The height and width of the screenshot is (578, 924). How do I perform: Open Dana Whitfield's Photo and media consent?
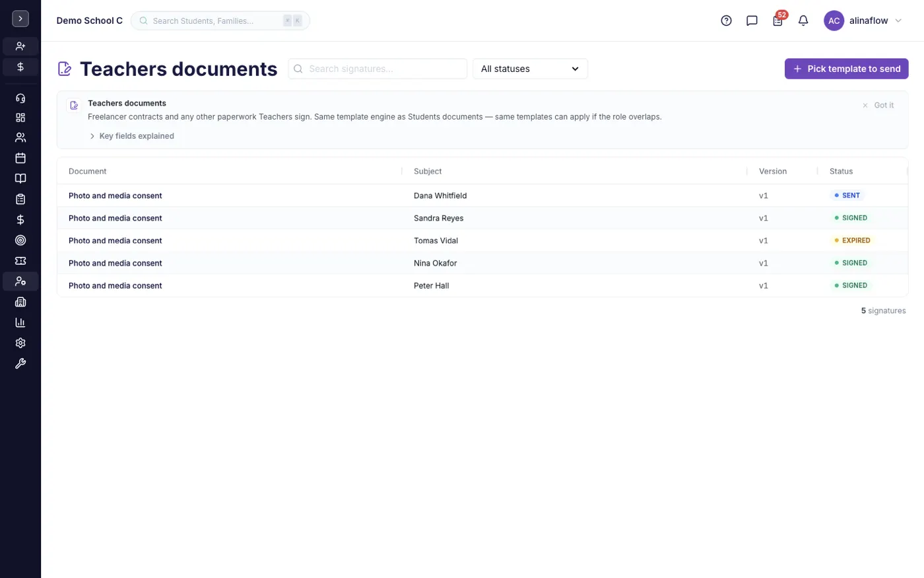click(115, 196)
